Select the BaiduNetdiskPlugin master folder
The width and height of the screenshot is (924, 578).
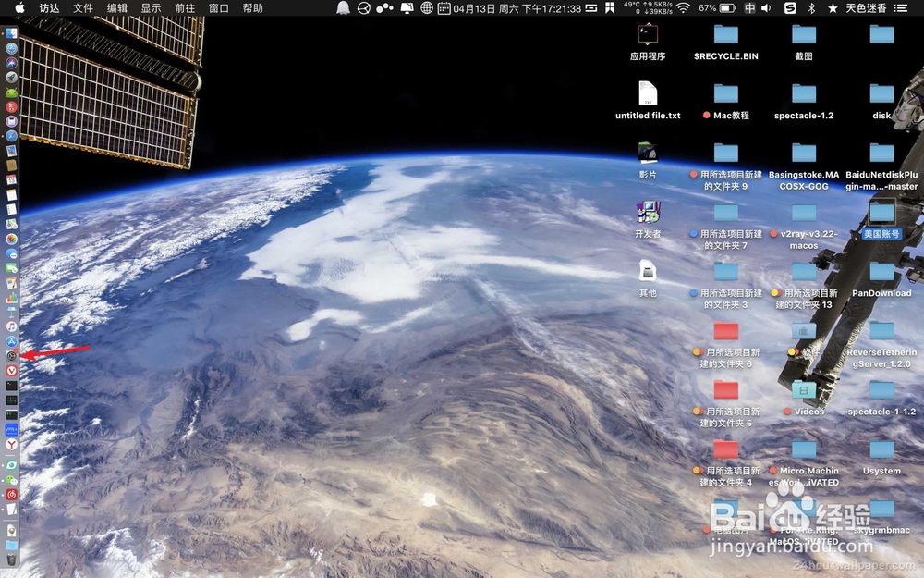point(881,153)
